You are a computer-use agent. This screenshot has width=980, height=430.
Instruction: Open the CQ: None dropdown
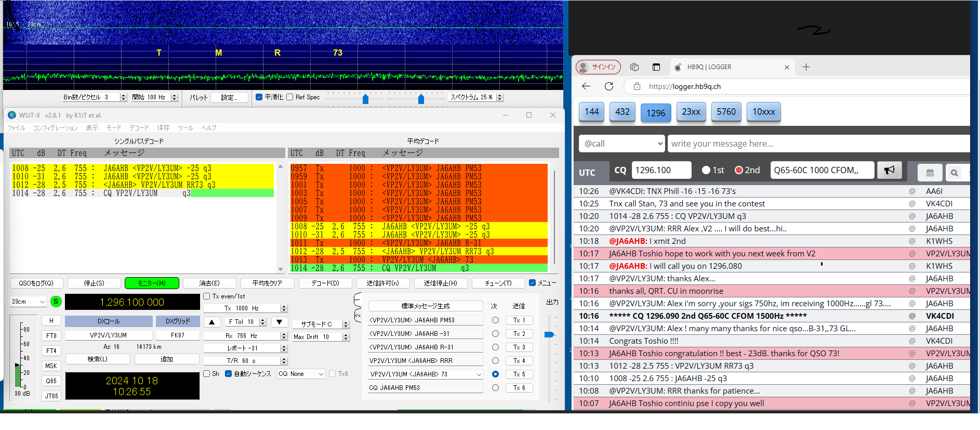301,374
